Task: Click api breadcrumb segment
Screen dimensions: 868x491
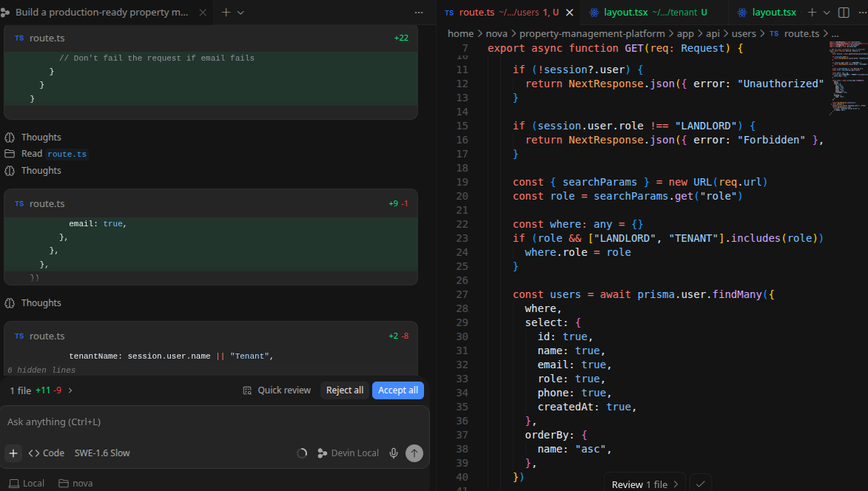Action: click(713, 34)
